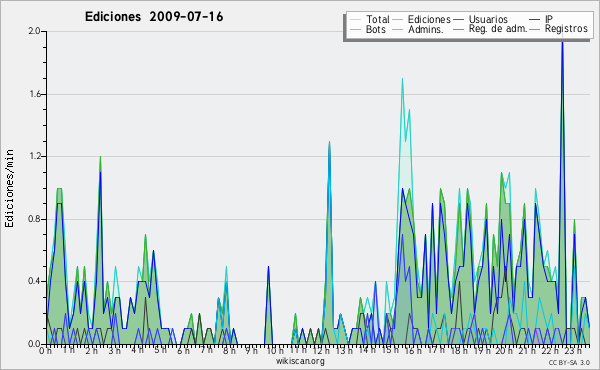
Task: Click the 'Registros' legend entry
Action: 566,29
